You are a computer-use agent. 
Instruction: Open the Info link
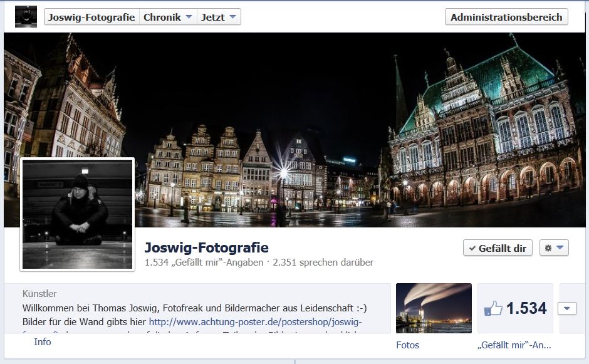pos(43,342)
